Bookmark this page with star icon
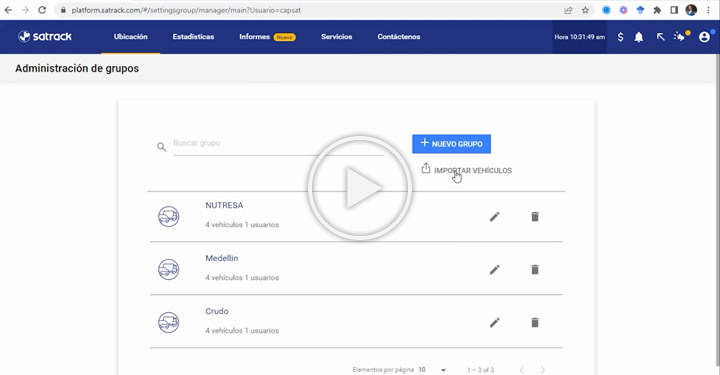 click(585, 10)
